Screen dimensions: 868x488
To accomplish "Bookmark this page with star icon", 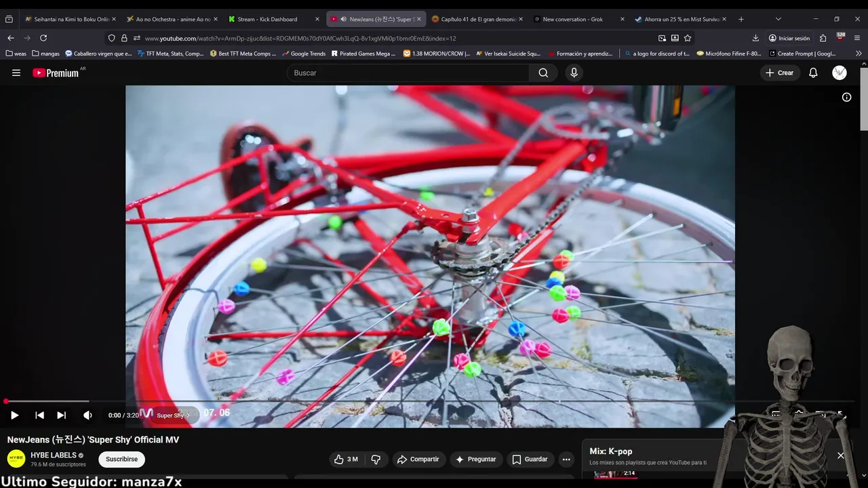I will point(688,38).
